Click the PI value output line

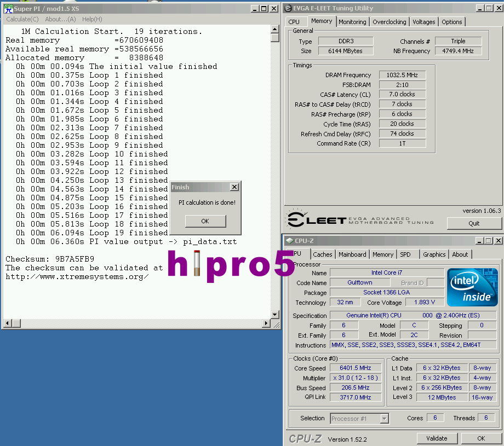(x=127, y=241)
